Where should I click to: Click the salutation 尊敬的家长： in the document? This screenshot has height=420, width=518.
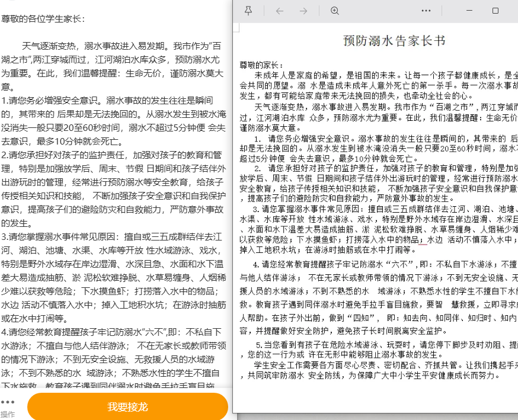click(261, 65)
